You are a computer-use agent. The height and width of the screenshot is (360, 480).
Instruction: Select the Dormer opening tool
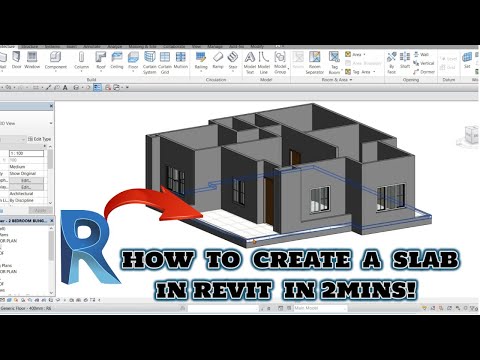424,72
